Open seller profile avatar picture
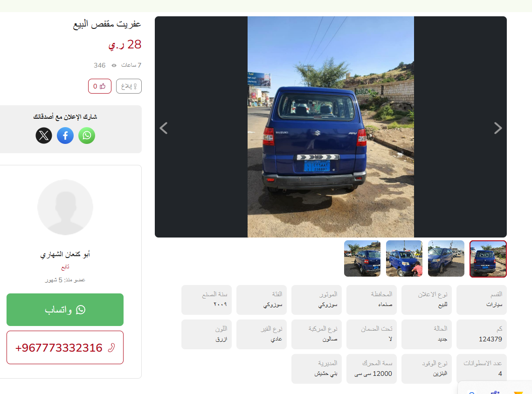Viewport: 532px width, 394px height. (x=65, y=207)
